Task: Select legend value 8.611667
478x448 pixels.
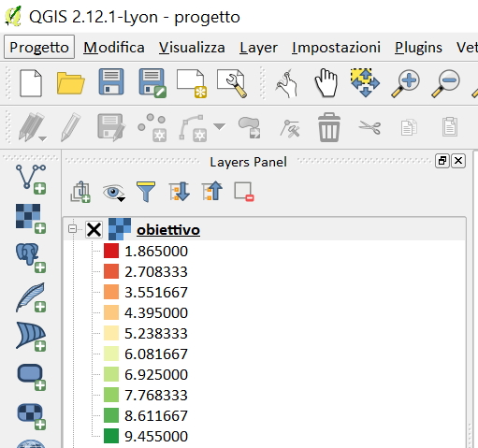Action: (156, 415)
